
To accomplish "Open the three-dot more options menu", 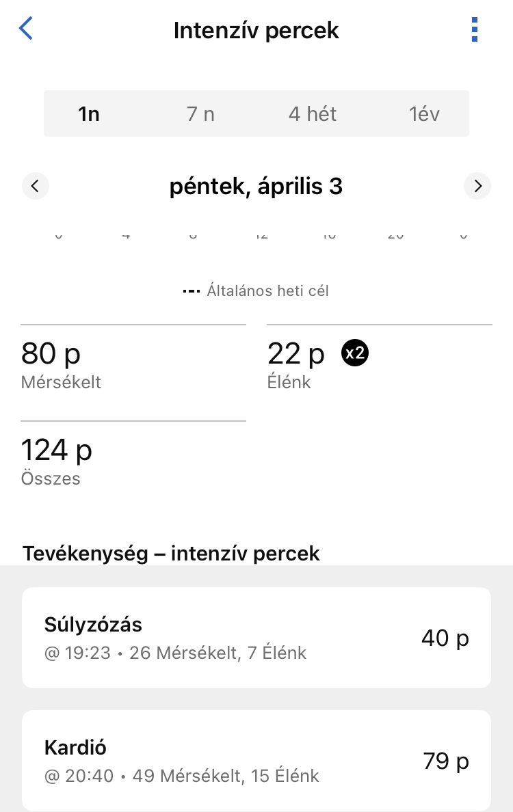I will [475, 29].
